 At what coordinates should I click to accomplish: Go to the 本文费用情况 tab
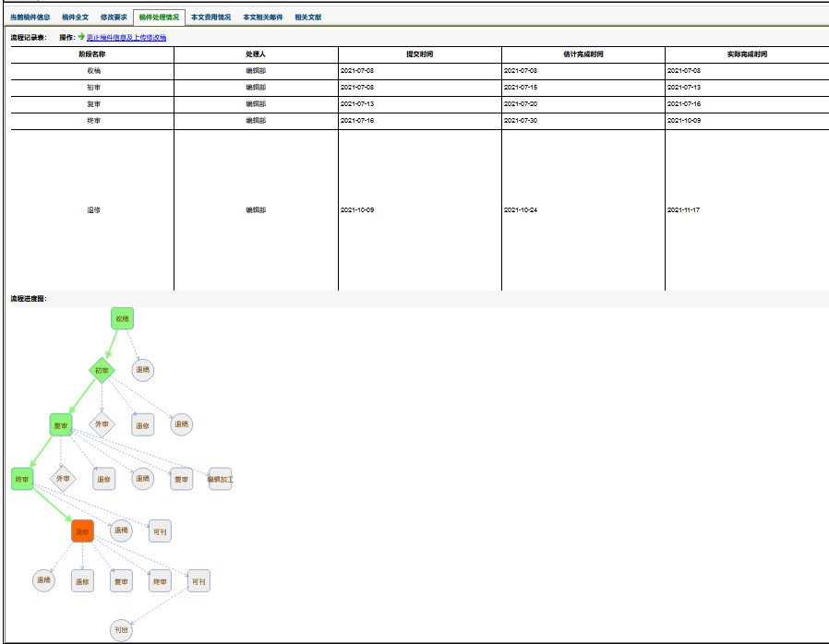pos(210,17)
